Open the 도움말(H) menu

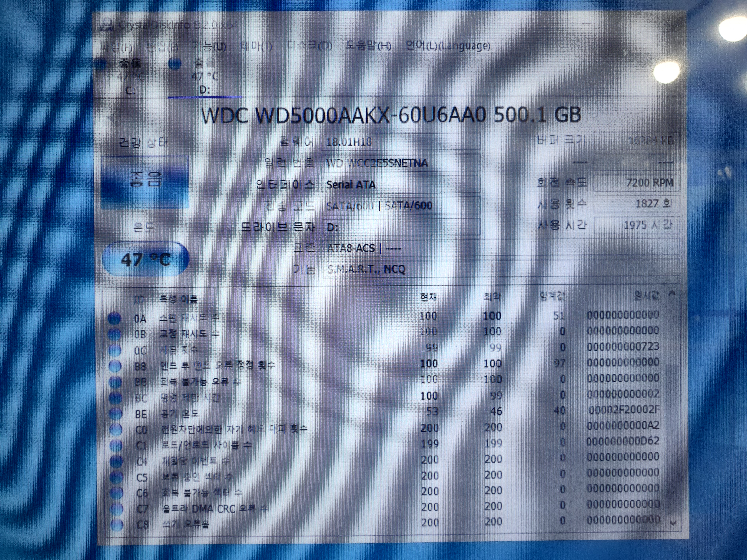click(369, 46)
